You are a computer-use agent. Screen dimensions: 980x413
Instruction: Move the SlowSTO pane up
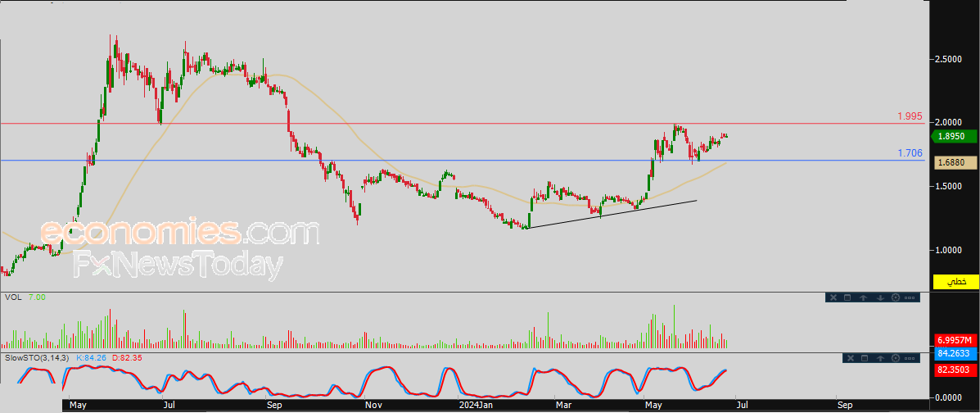[x=880, y=359]
